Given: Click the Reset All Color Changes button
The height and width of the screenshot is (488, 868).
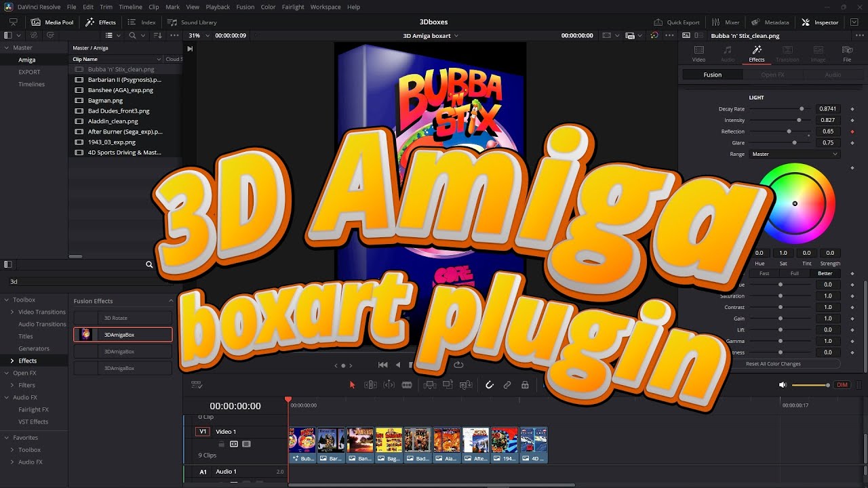Looking at the screenshot, I should pos(773,364).
